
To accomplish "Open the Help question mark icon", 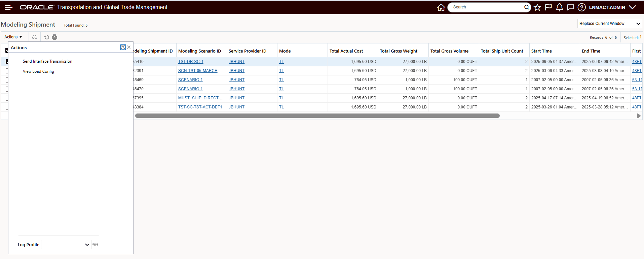I will 582,7.
